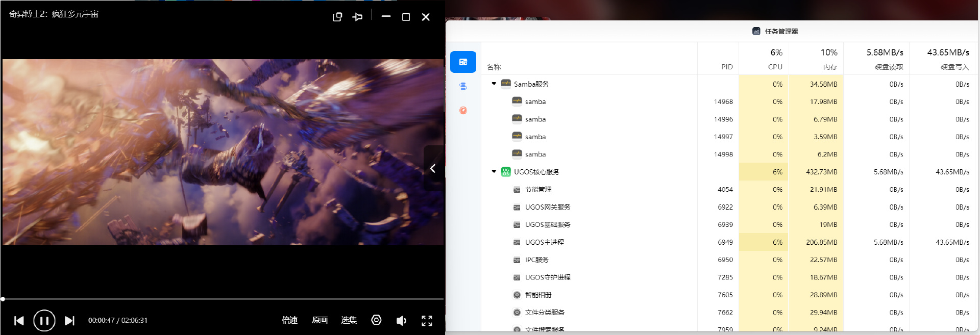Sort by 硬盘读取 column header
980x335 pixels.
pyautogui.click(x=889, y=67)
